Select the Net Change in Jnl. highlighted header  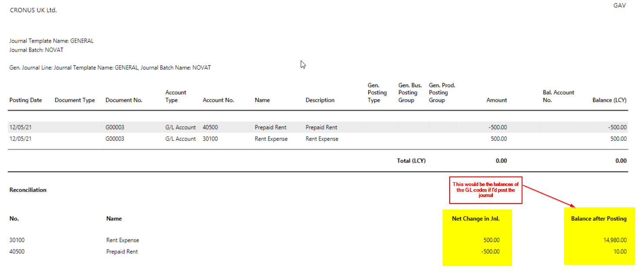(475, 218)
